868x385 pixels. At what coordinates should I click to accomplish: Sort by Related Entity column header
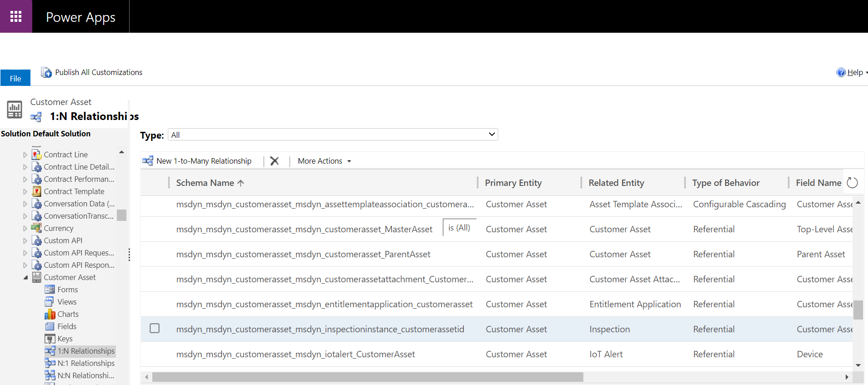(616, 183)
